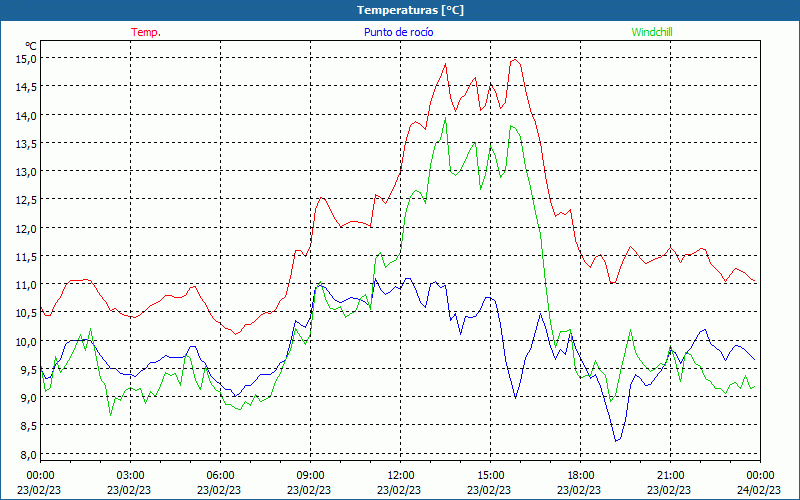Click the 14,5 value on the y-axis
Image resolution: width=800 pixels, height=500 pixels.
point(27,87)
